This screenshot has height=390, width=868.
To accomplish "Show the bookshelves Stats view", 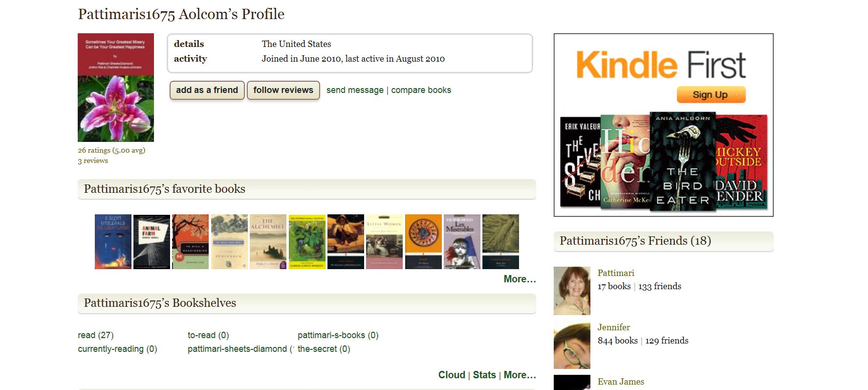I will 484,375.
